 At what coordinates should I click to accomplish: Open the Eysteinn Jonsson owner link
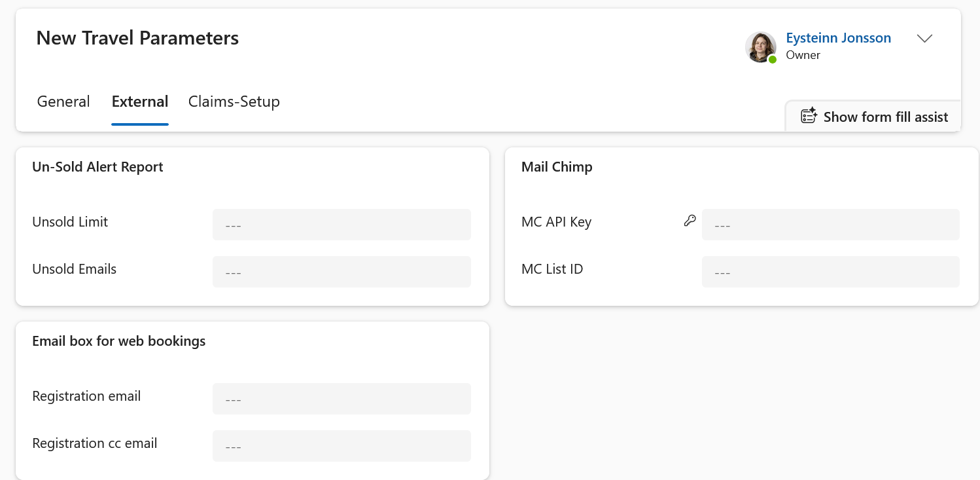[x=839, y=38]
